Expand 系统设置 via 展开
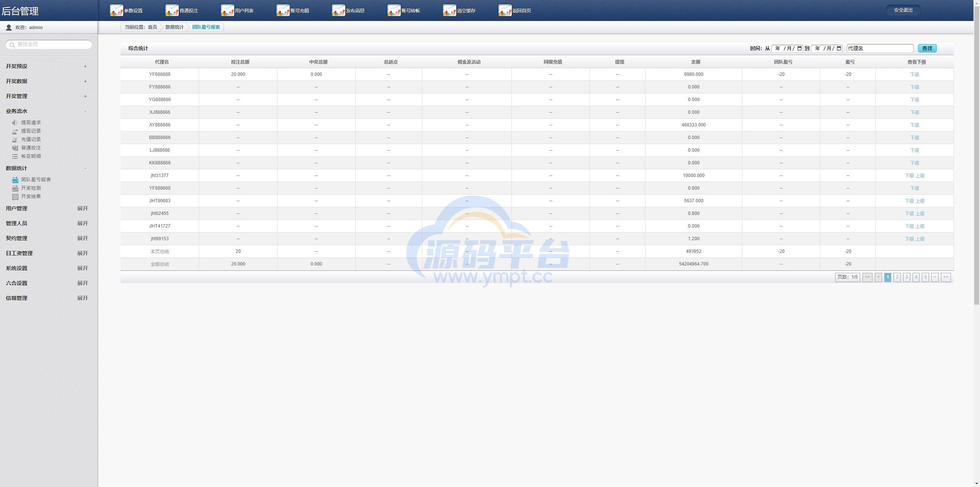Screen dimensions: 980x487 click(82, 268)
